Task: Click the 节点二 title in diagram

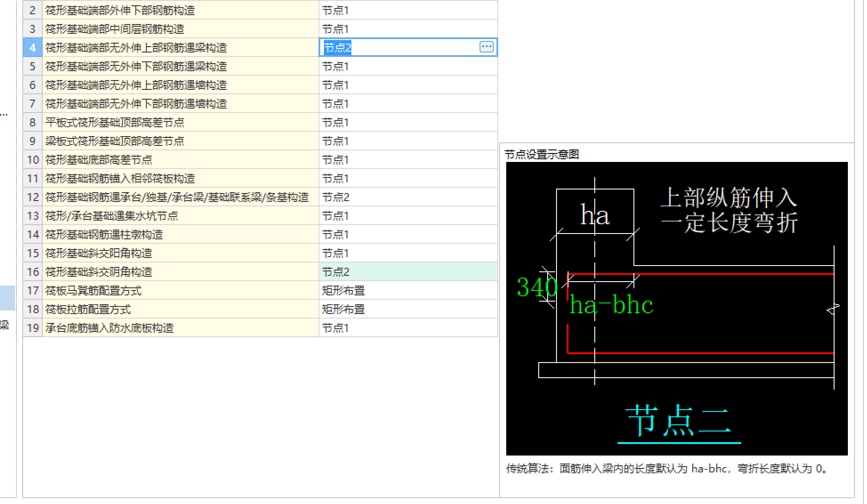Action: 678,420
